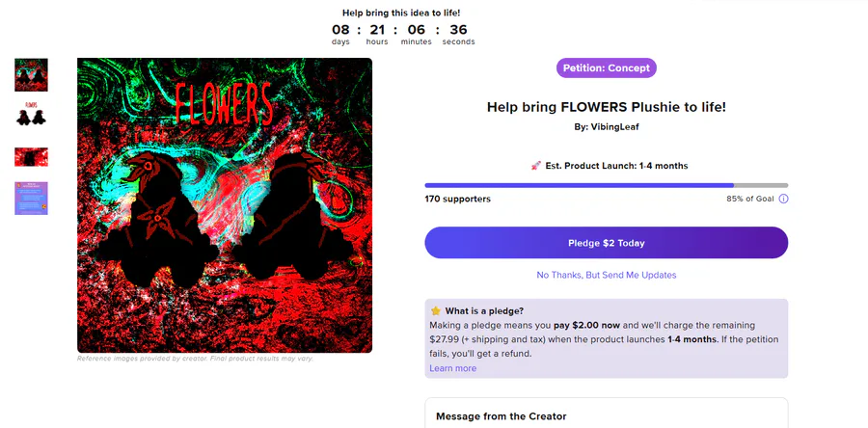This screenshot has width=868, height=428.
Task: Select the fourth purple info thumbnail
Action: click(x=31, y=198)
